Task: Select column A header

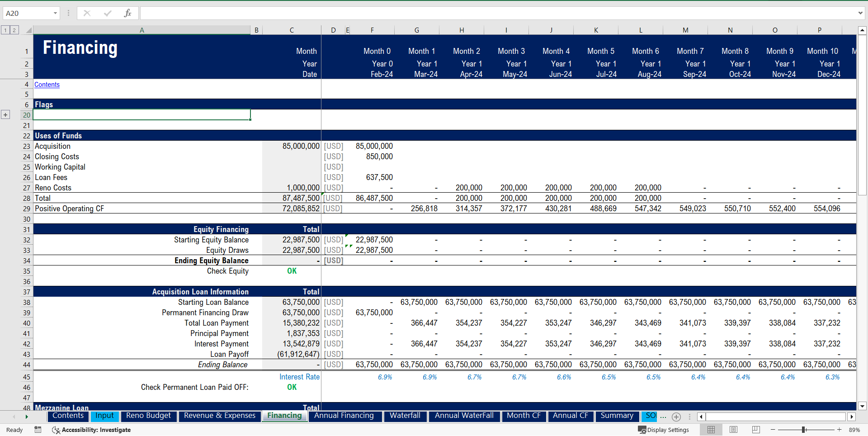Action: click(x=142, y=30)
